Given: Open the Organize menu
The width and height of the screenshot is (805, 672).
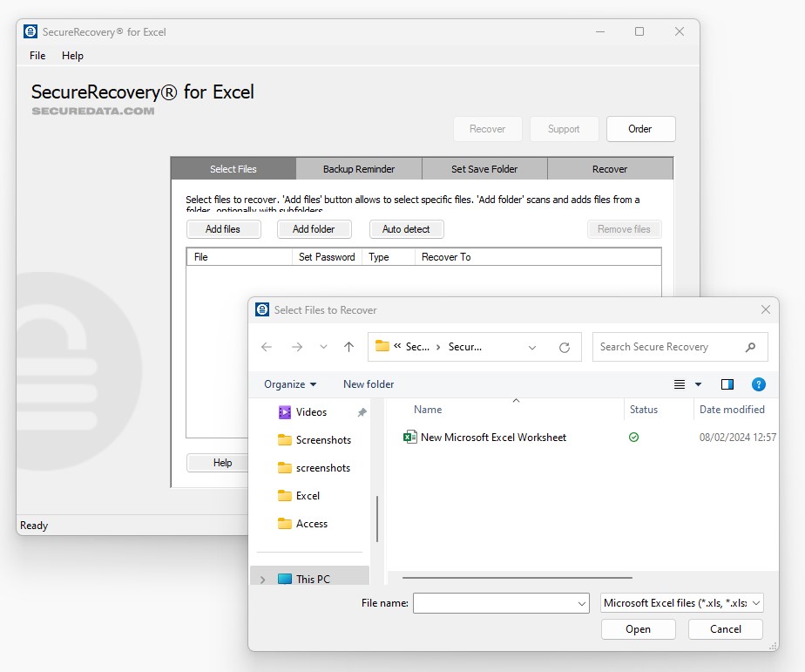Looking at the screenshot, I should [290, 384].
